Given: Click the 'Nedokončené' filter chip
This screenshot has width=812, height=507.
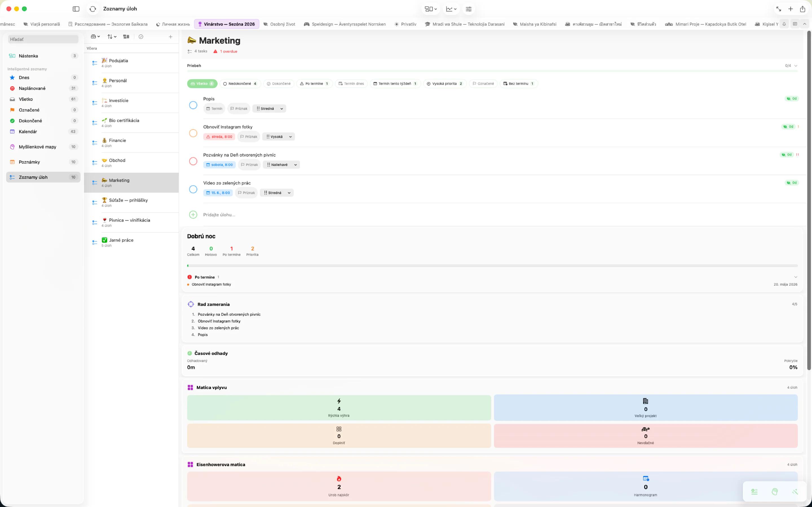Looking at the screenshot, I should point(240,83).
